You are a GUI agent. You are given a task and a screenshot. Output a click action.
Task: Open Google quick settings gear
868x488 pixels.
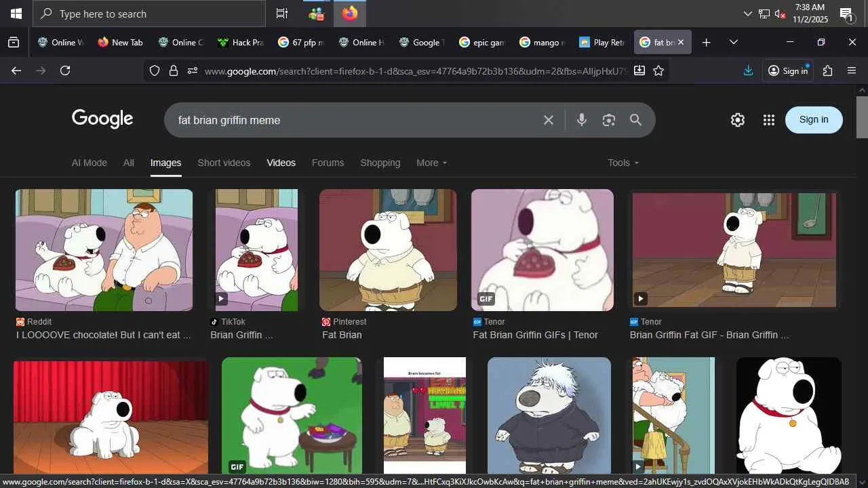tap(738, 120)
